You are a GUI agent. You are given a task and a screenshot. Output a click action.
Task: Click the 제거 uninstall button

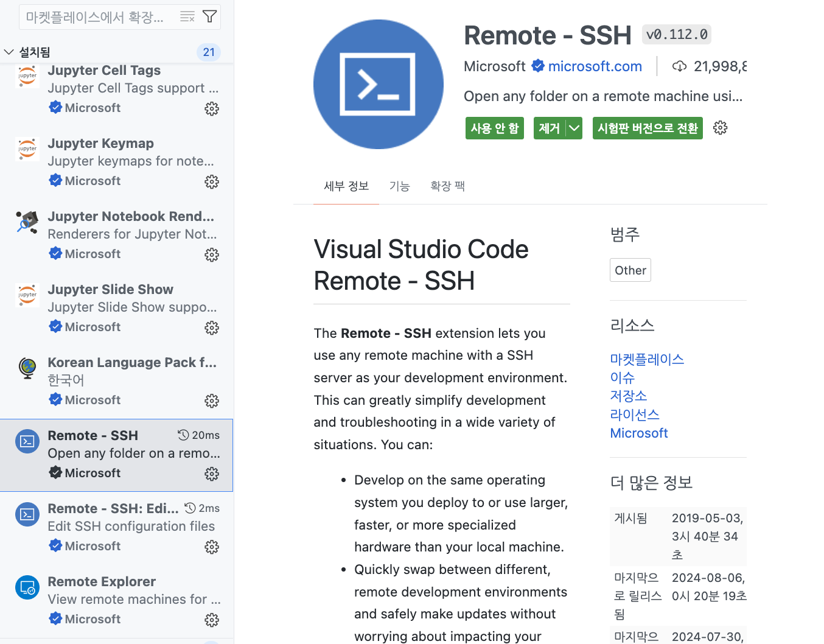click(x=550, y=128)
